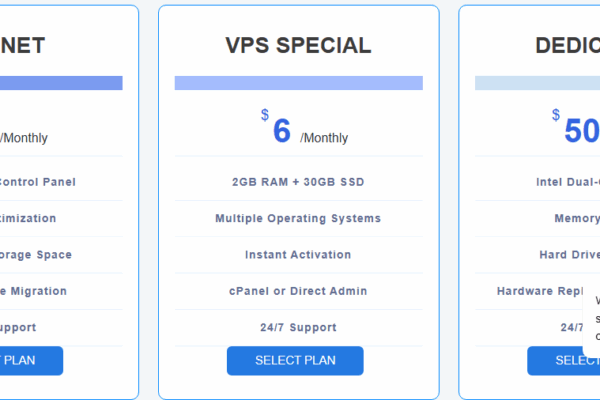Screen dimensions: 600x400
Task: Click the Multiple Operating Systems feature
Action: coord(298,218)
